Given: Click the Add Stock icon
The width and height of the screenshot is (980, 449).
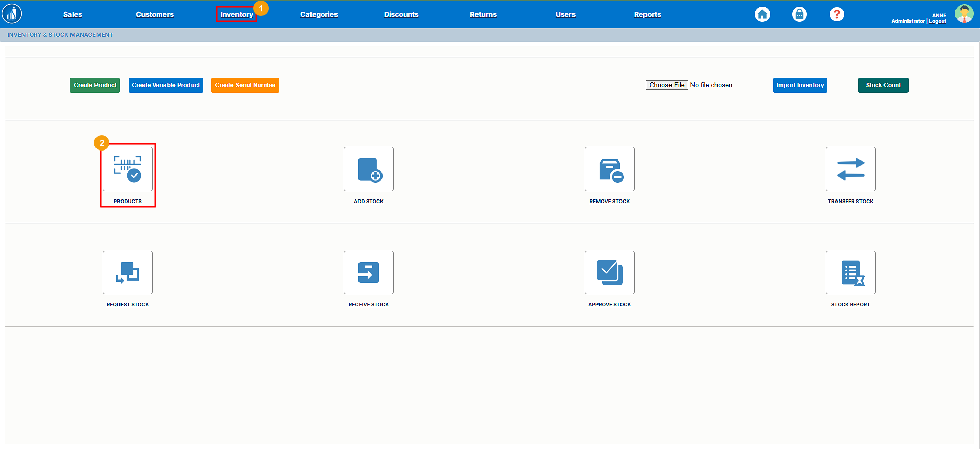Looking at the screenshot, I should (368, 169).
